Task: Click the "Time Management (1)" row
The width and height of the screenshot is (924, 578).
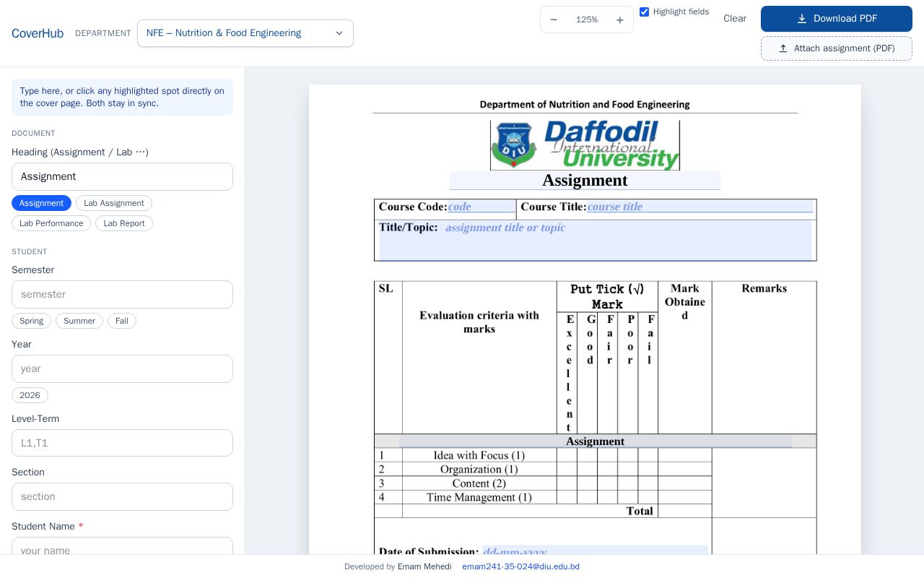Action: (479, 497)
